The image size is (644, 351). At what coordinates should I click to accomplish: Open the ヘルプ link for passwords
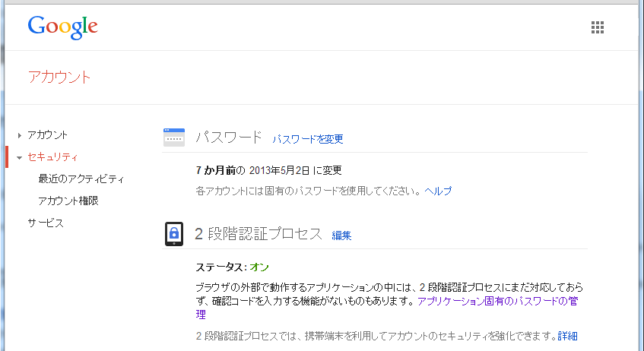point(438,191)
